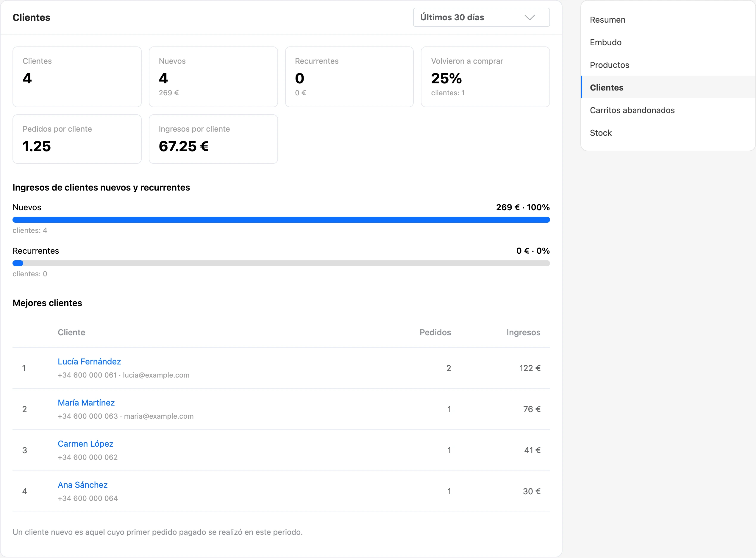The height and width of the screenshot is (558, 756).
Task: Click the Recurrentes revenue progress bar
Action: pyautogui.click(x=281, y=263)
